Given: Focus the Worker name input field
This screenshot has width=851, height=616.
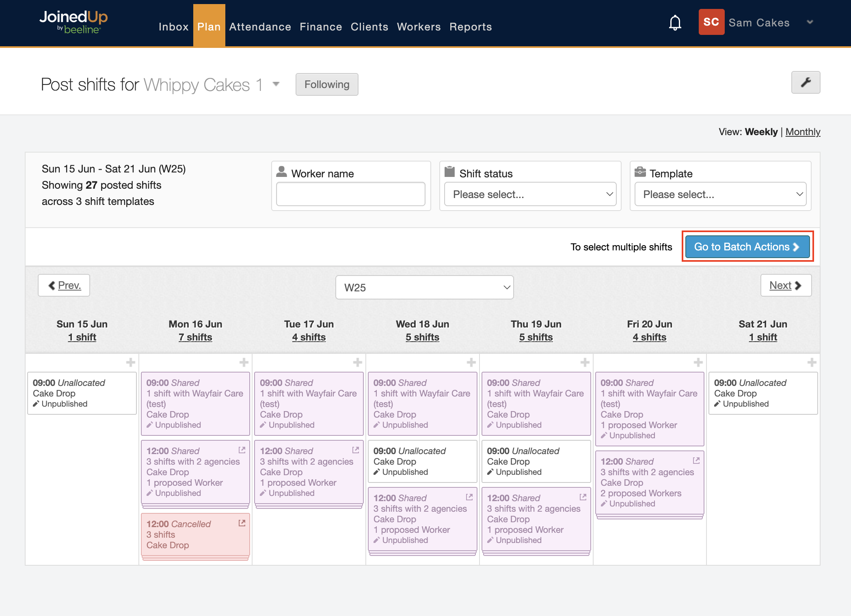Looking at the screenshot, I should [351, 194].
